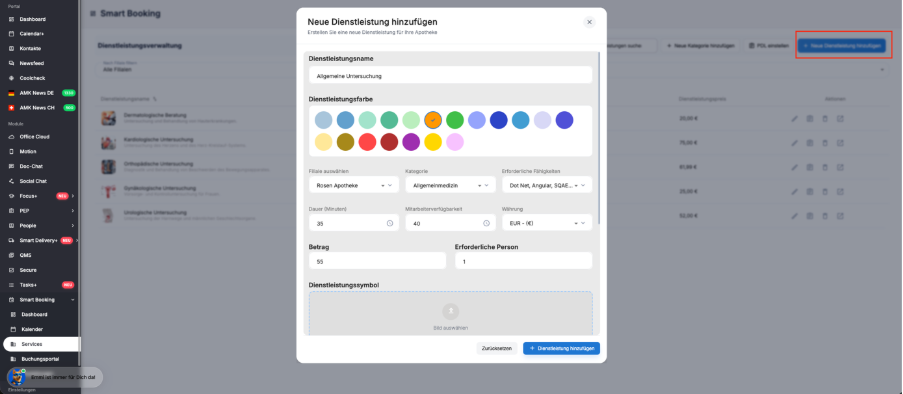
Task: Open the Filiale auswählen dropdown
Action: [354, 185]
